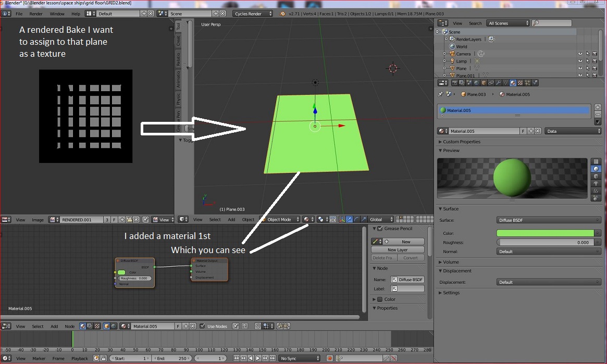The width and height of the screenshot is (607, 364).
Task: Click the Plane.003 breadcrumb in properties
Action: [x=473, y=94]
